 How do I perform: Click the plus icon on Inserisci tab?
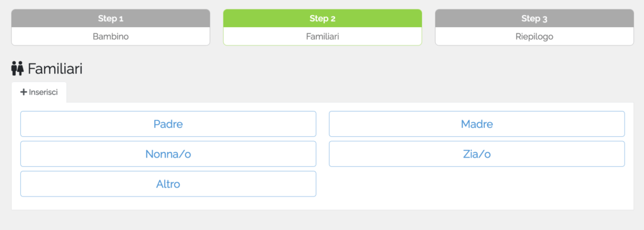click(x=23, y=92)
